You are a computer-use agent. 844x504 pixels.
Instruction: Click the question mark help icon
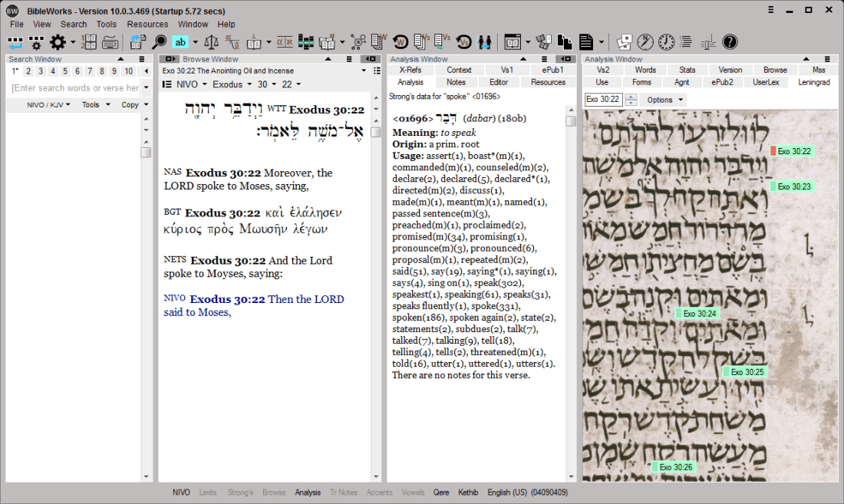(x=730, y=41)
